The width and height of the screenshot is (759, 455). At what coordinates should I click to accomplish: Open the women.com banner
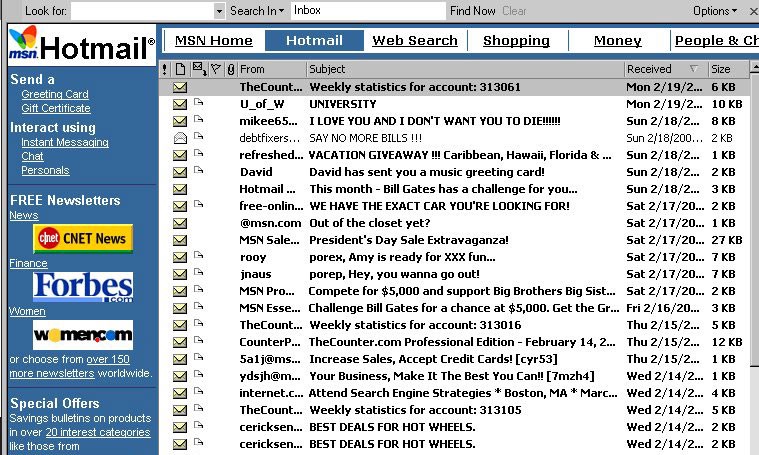pos(83,334)
